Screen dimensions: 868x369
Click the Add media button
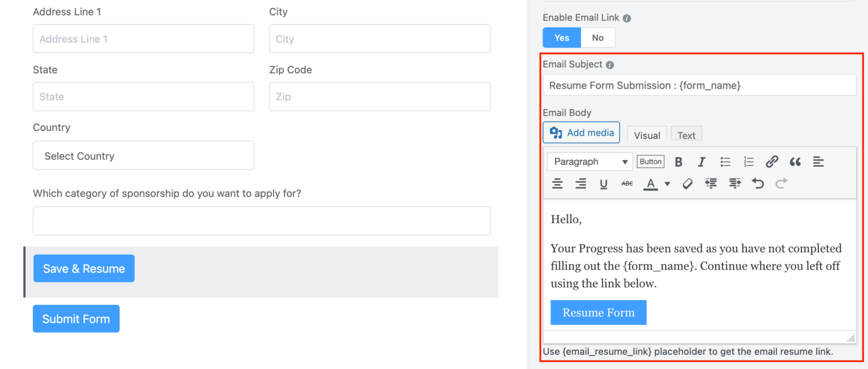point(581,133)
